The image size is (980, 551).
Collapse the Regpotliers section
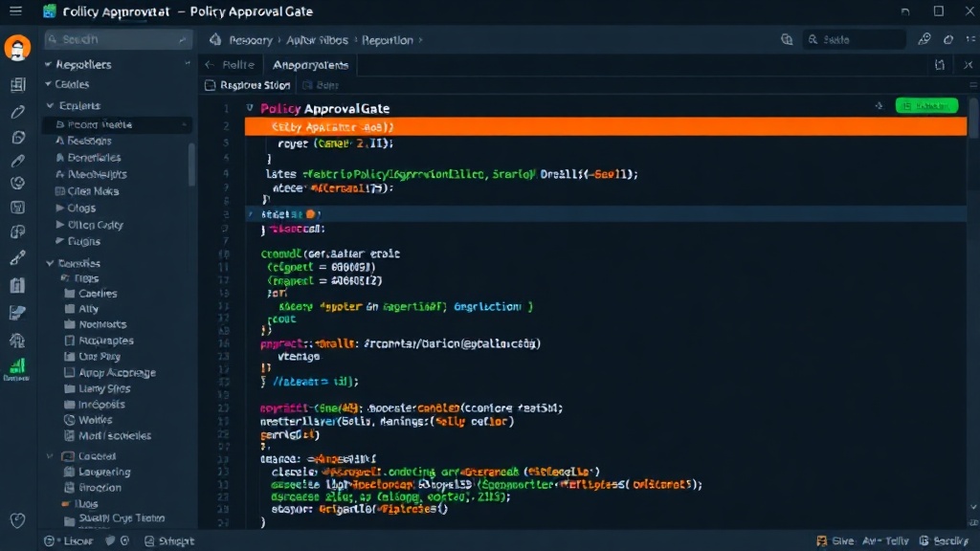(48, 64)
